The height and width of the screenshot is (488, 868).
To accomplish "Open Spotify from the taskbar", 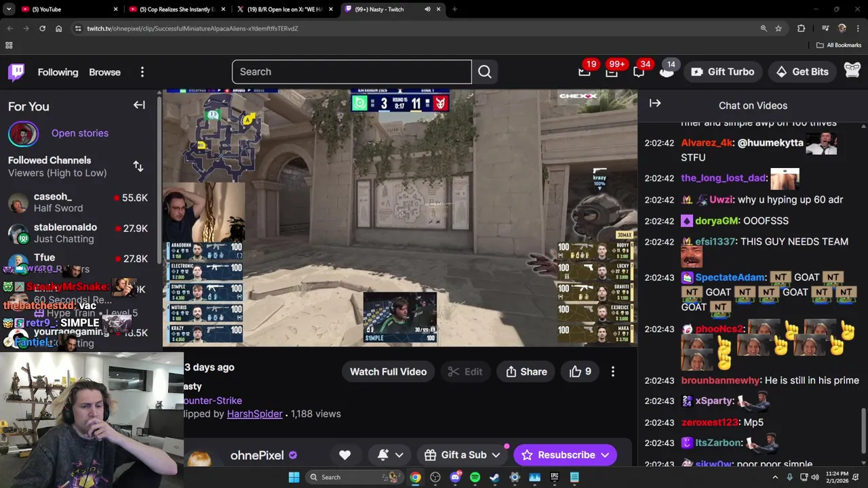I will point(475,477).
